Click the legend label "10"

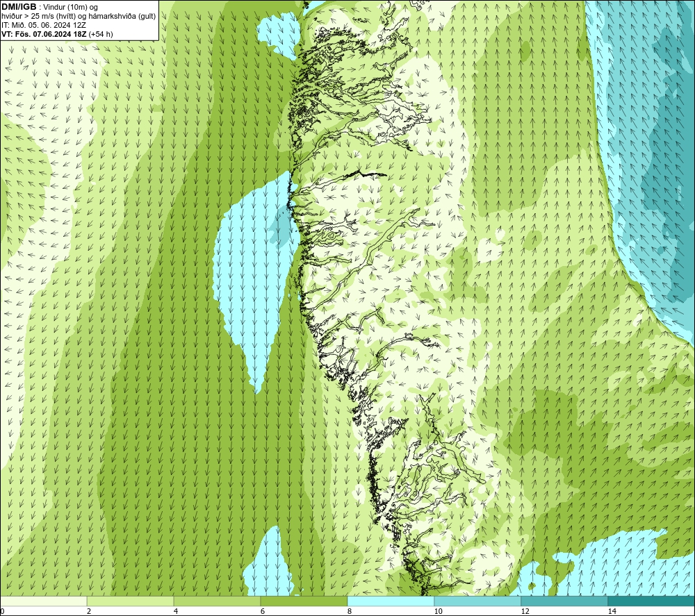tap(439, 611)
